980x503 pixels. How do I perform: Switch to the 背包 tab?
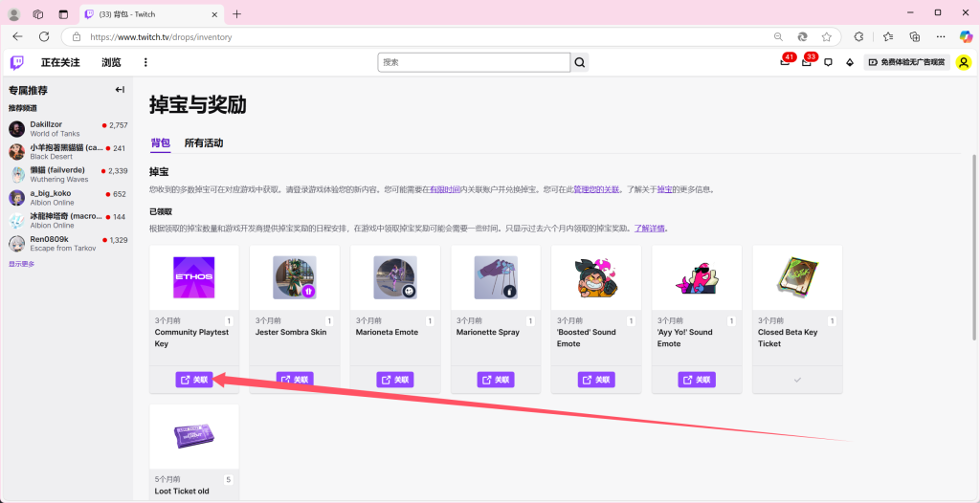160,143
